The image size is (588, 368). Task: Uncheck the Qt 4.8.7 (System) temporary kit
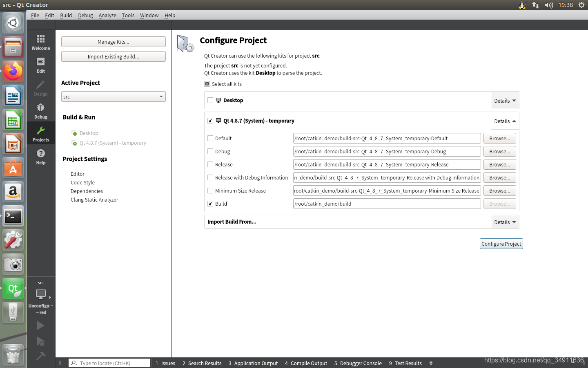[x=210, y=121]
